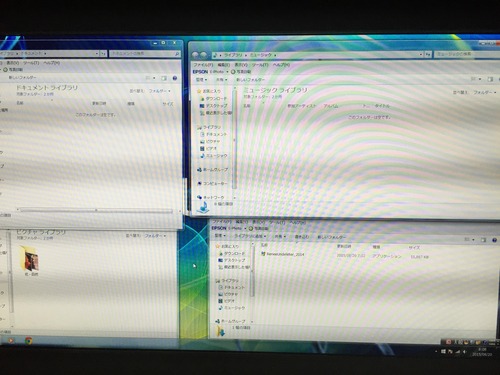Click the volume speaker icon in the system tray

click(x=464, y=352)
